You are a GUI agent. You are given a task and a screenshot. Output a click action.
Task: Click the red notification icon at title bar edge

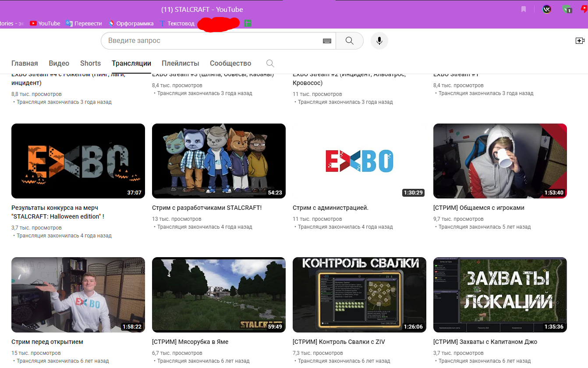pyautogui.click(x=584, y=9)
